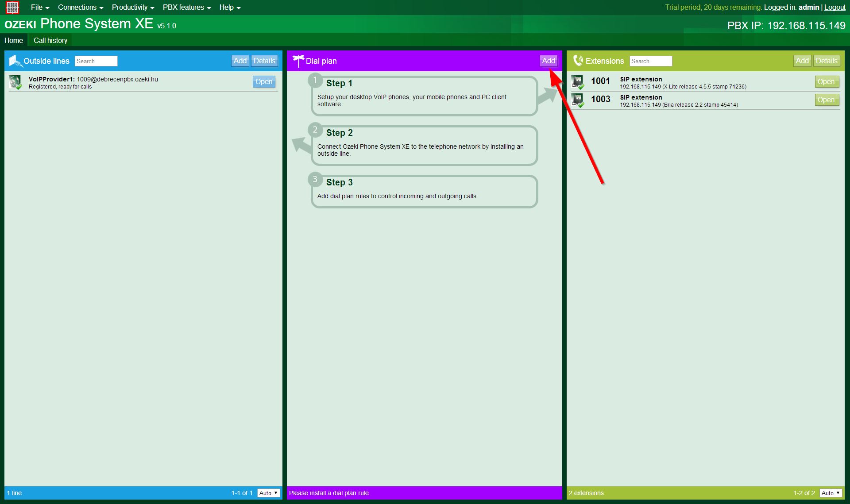Click the VoIPProvider1 connection icon

17,82
